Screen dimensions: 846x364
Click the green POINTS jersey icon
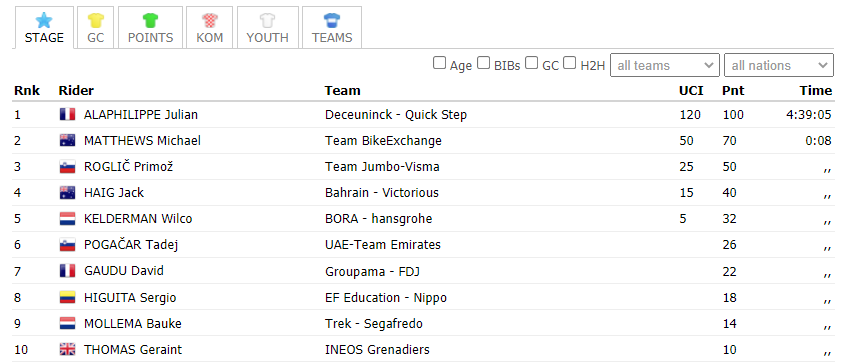(x=150, y=20)
